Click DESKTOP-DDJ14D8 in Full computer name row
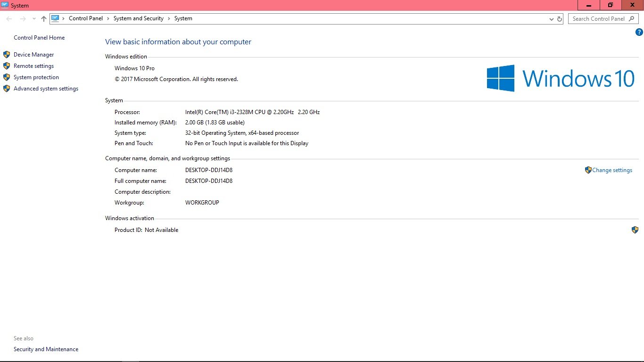The width and height of the screenshot is (644, 362). click(x=209, y=181)
